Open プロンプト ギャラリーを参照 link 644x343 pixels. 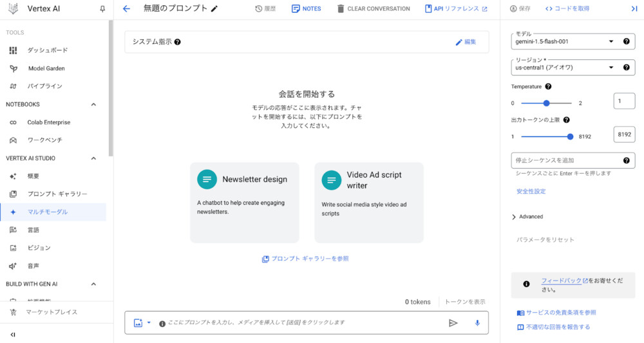[x=305, y=259]
